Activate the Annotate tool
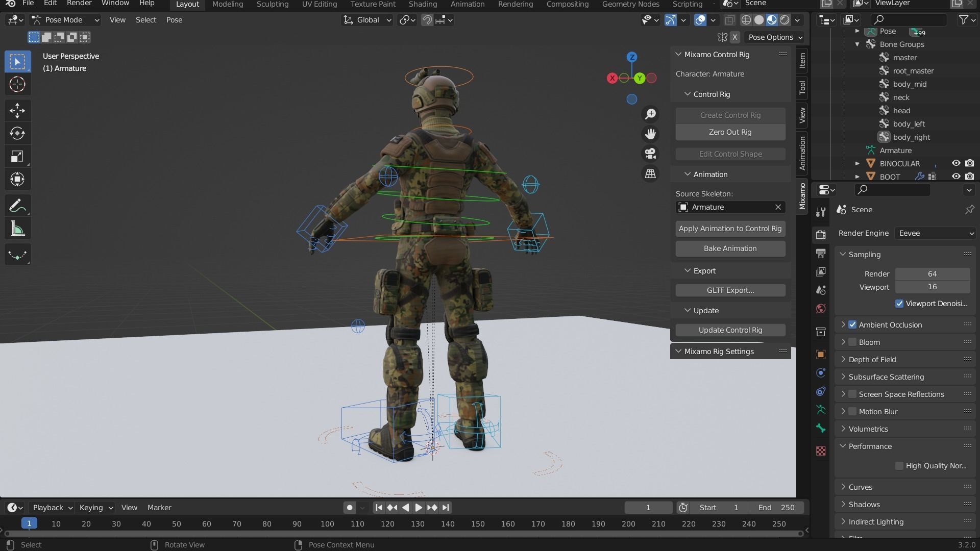The image size is (980, 551). click(x=17, y=206)
